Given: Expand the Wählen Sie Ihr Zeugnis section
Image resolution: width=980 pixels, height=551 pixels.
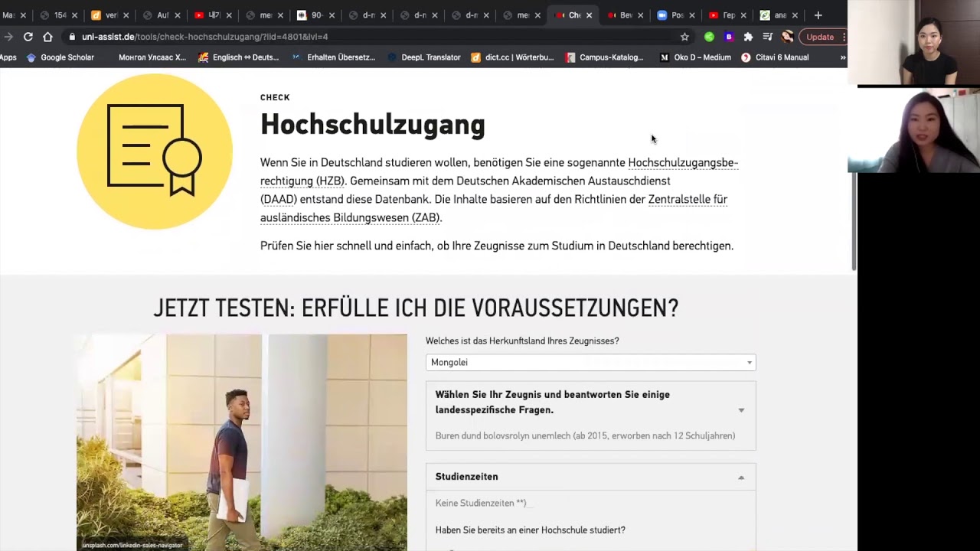Looking at the screenshot, I should (590, 403).
